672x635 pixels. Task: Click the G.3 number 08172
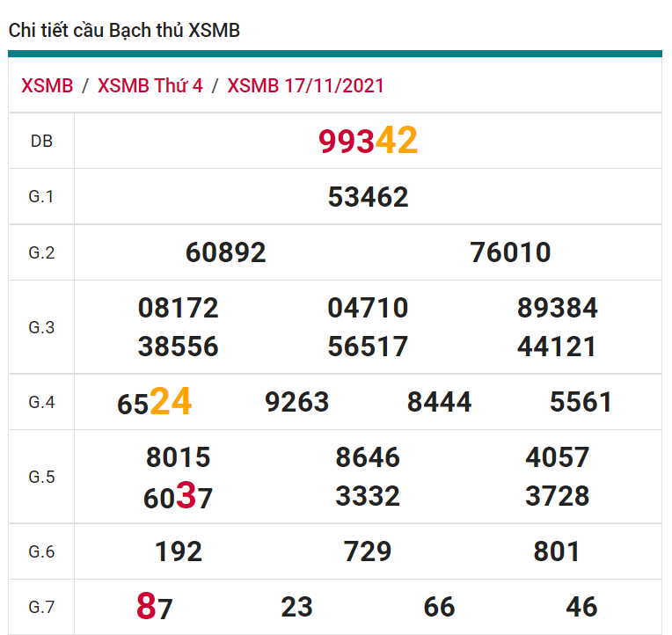click(178, 309)
